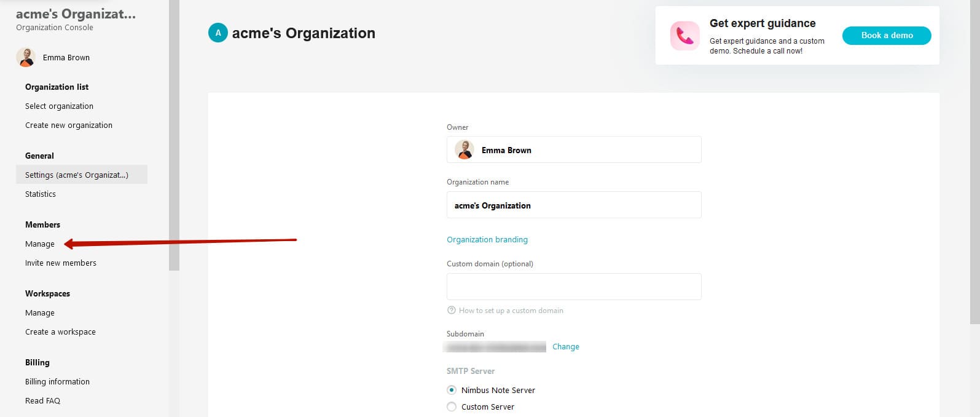Open Statistics from the sidebar
Screen dimensions: 980x417
coord(40,194)
